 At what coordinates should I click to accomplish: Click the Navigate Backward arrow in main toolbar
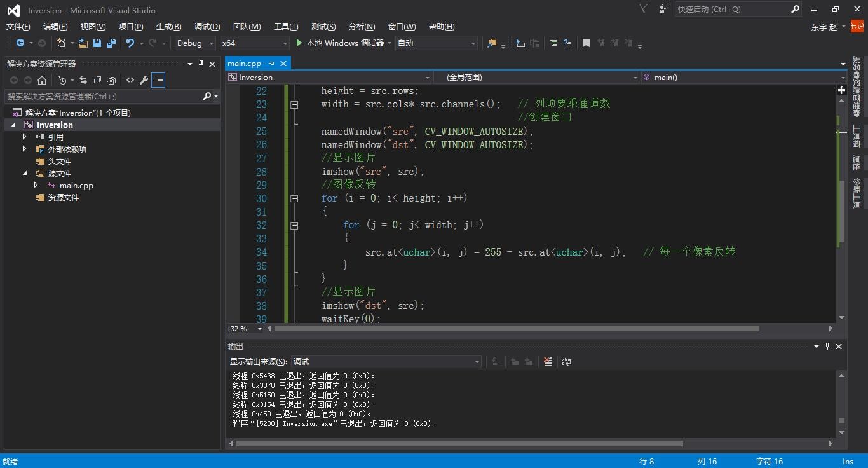20,43
